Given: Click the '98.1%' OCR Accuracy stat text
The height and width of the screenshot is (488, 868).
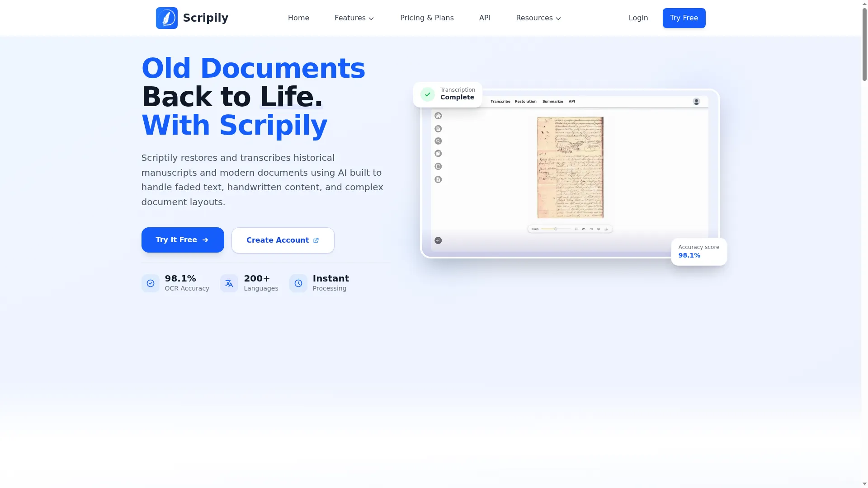Looking at the screenshot, I should (180, 279).
